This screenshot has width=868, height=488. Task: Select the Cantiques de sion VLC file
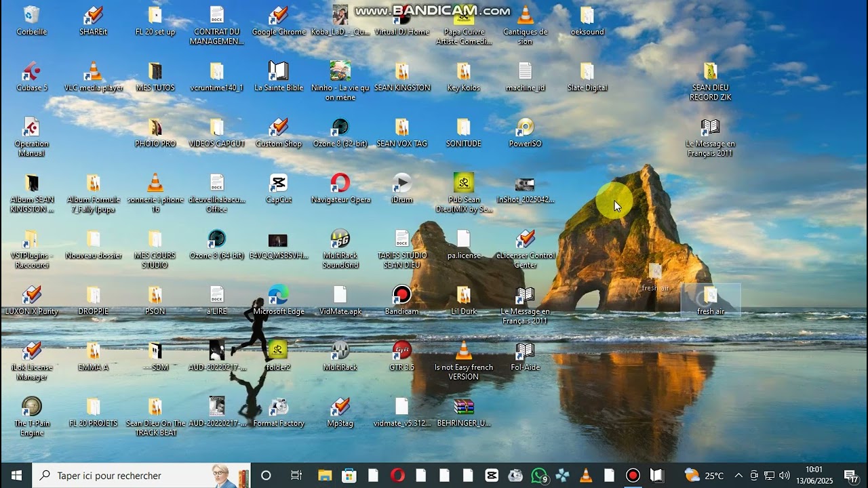point(526,25)
